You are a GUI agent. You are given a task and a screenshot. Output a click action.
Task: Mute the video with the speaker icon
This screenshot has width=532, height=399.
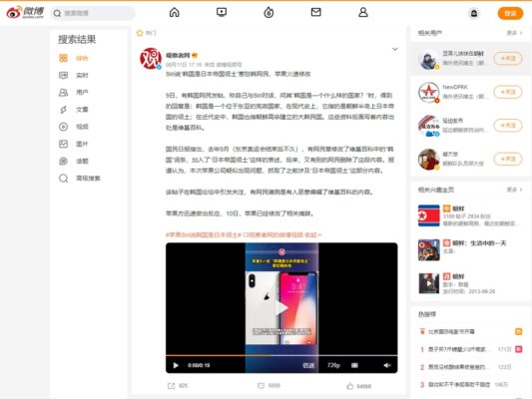point(387,365)
